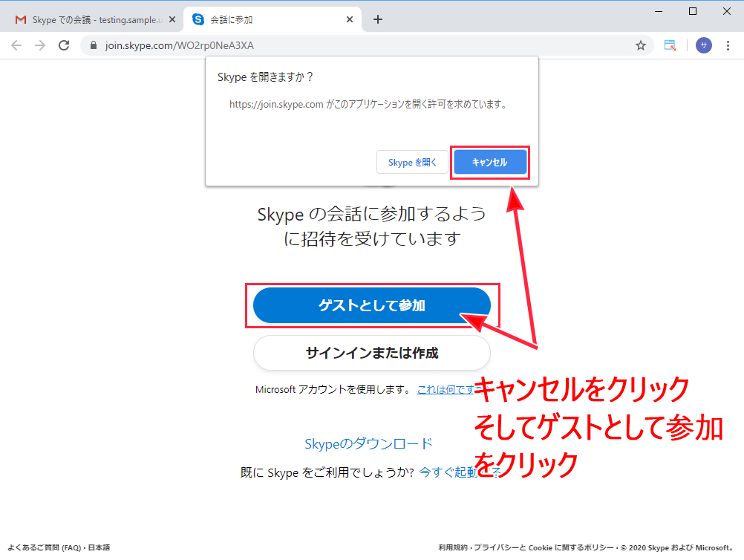The image size is (744, 560).
Task: Click the browser forward arrow
Action: point(40,45)
